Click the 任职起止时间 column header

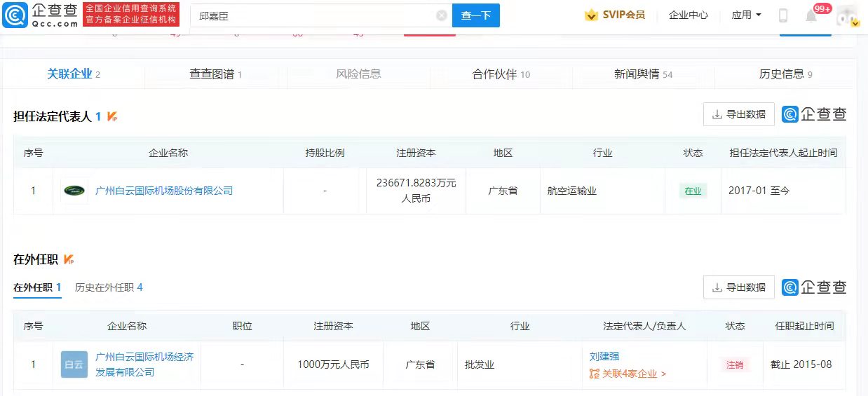[804, 326]
